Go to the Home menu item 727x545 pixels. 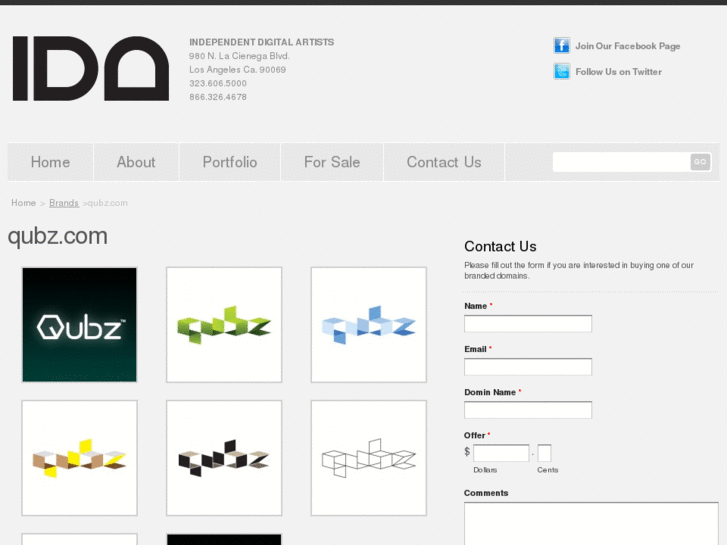point(50,162)
